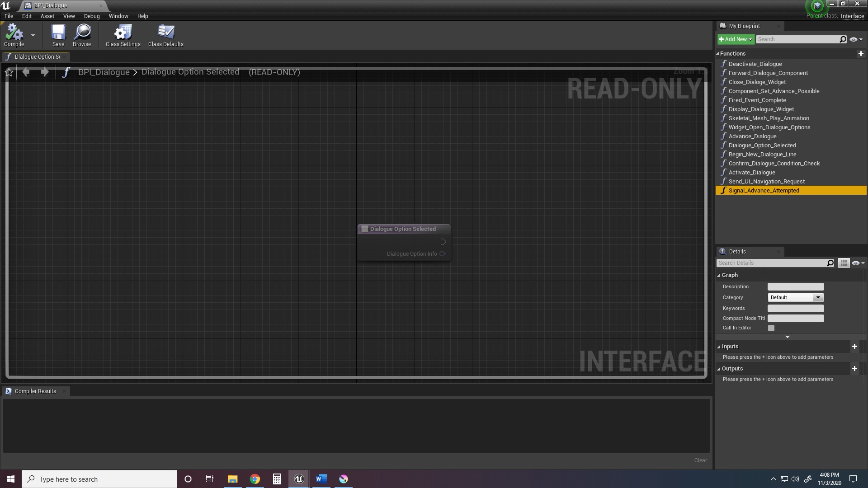Enable the Call In Editor checkbox

tap(771, 328)
